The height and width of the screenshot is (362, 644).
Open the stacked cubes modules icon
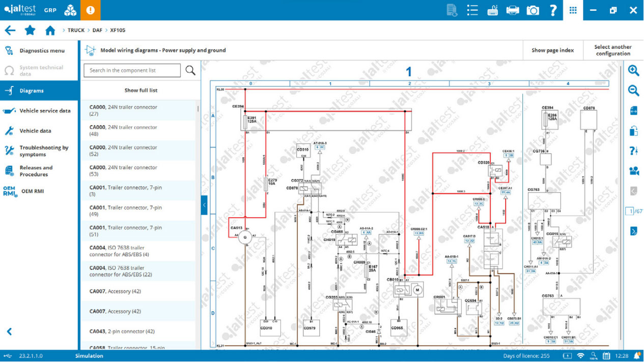[x=70, y=10]
